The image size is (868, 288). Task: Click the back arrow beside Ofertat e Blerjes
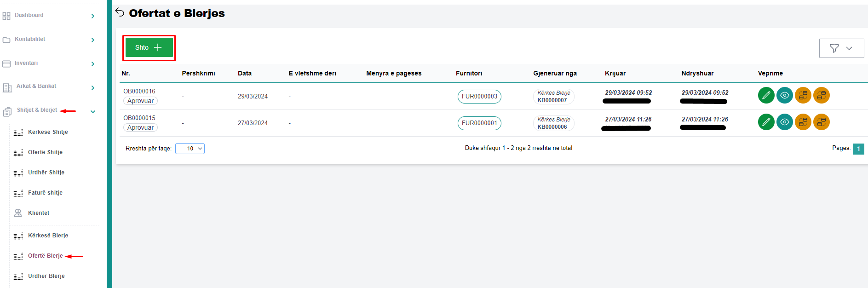coord(120,12)
